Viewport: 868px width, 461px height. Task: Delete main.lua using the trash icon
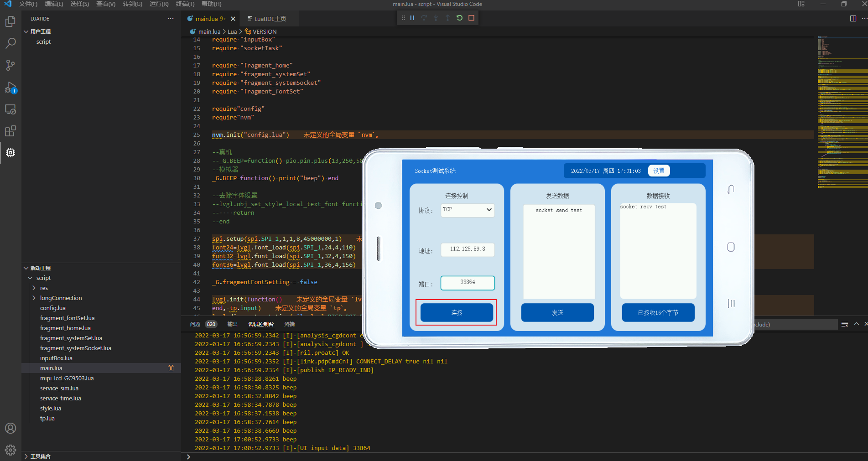click(x=171, y=368)
